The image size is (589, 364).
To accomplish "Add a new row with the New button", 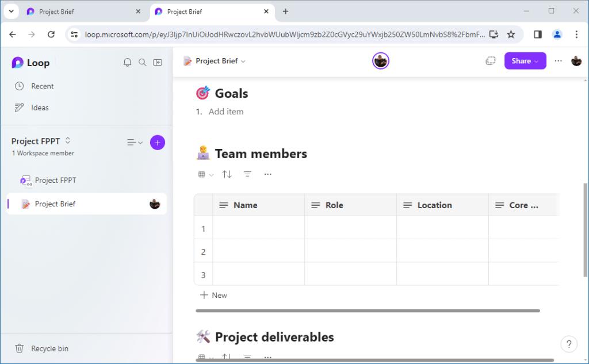I will point(213,295).
